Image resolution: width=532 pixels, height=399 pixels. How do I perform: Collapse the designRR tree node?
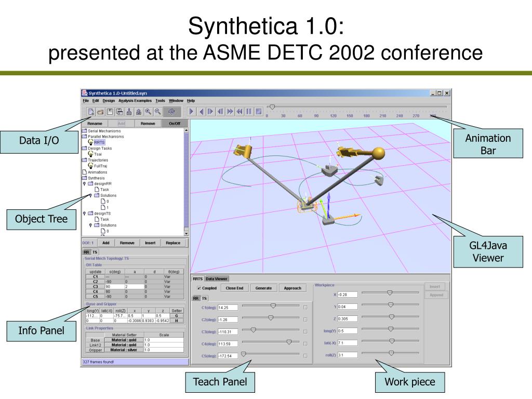coord(85,183)
